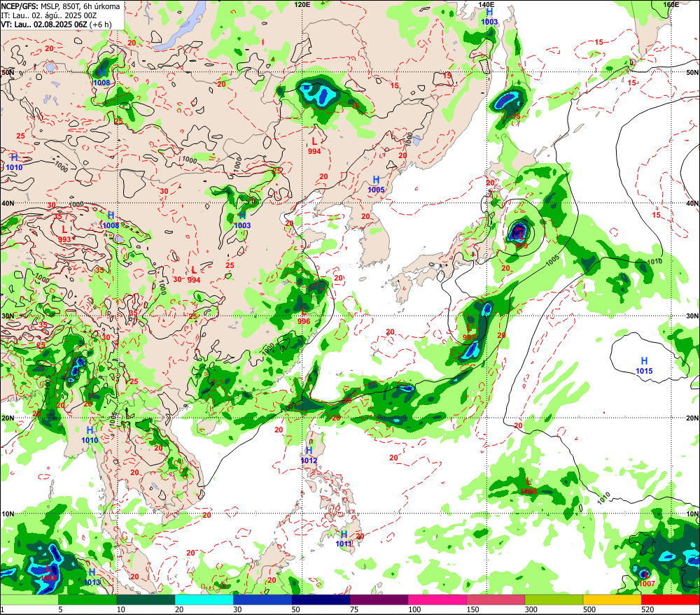The image size is (700, 615).
Task: Click the H 1012 high over Philippines
Action: [309, 455]
